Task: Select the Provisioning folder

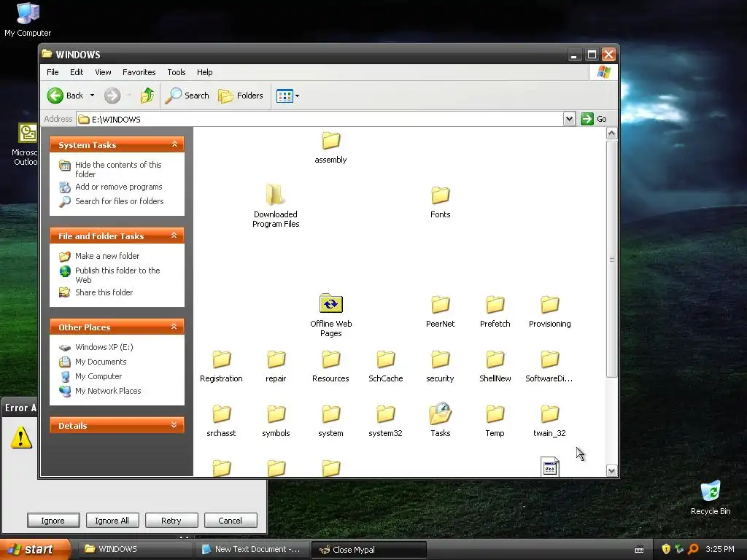Action: click(x=550, y=311)
